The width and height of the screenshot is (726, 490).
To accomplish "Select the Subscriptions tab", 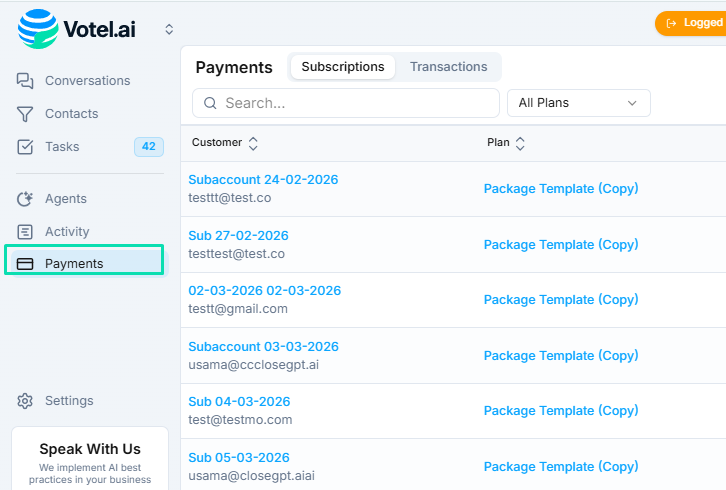I will click(x=343, y=67).
